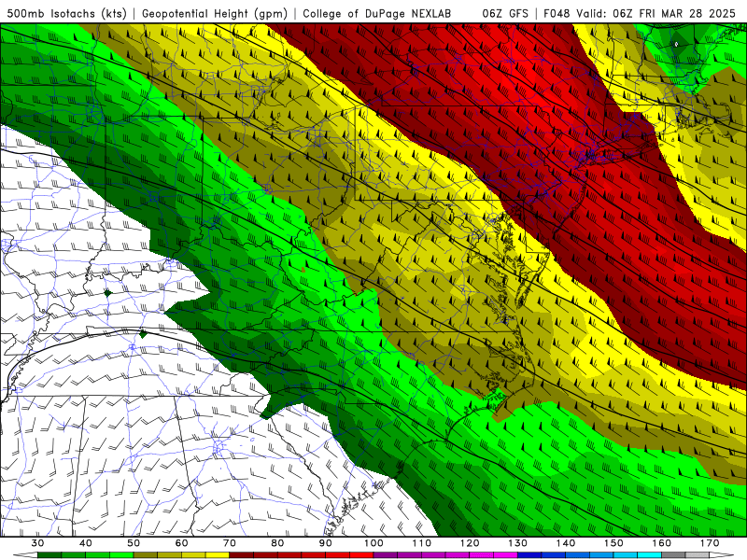Screen dimensions: 747x560
Task: Click the 100 kt legend label
Action: [x=373, y=543]
